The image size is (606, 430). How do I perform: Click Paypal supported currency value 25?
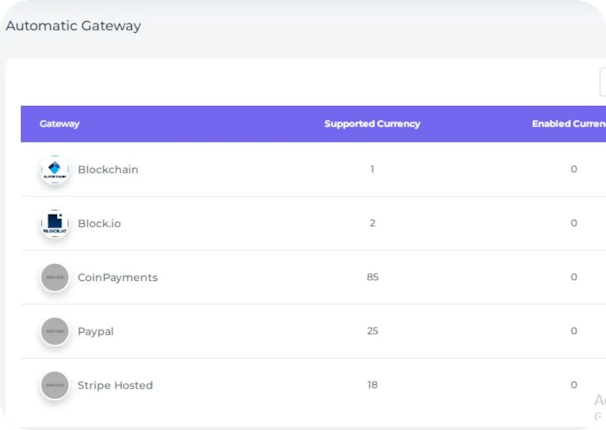point(372,331)
